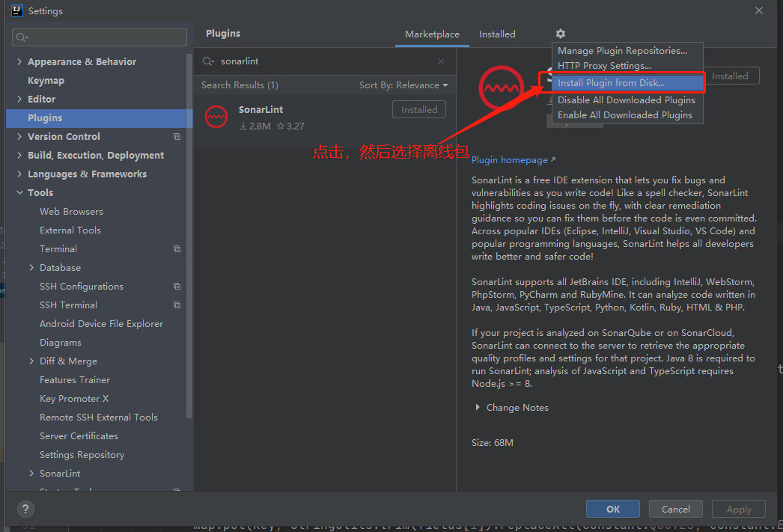Expand Build, Execution, Deployment section
Screen dimensions: 783x532
pyautogui.click(x=19, y=155)
